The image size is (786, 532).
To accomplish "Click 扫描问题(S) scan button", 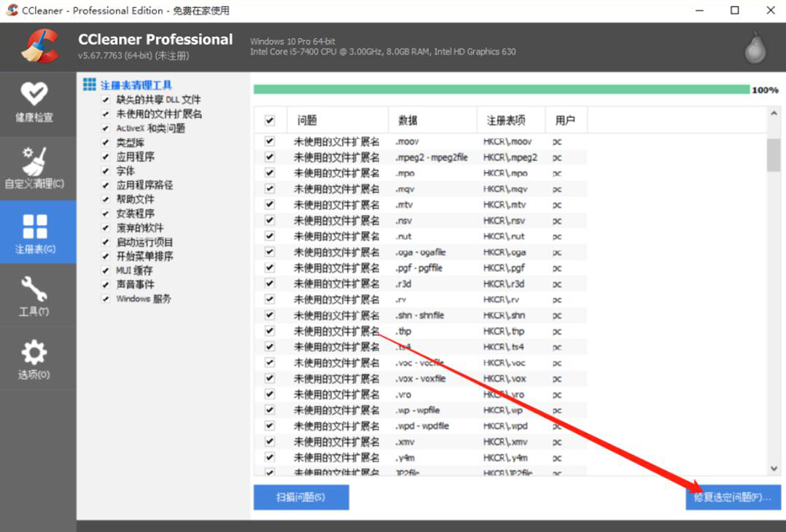I will point(301,497).
